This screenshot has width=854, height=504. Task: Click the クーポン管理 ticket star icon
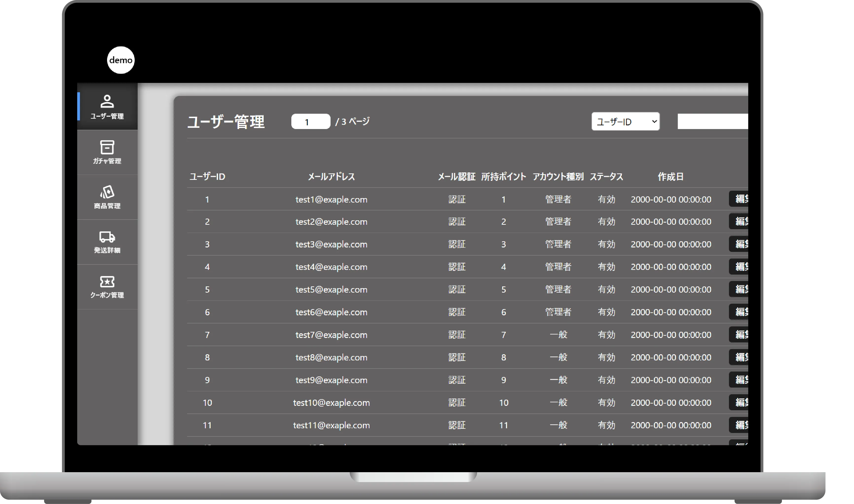107,281
